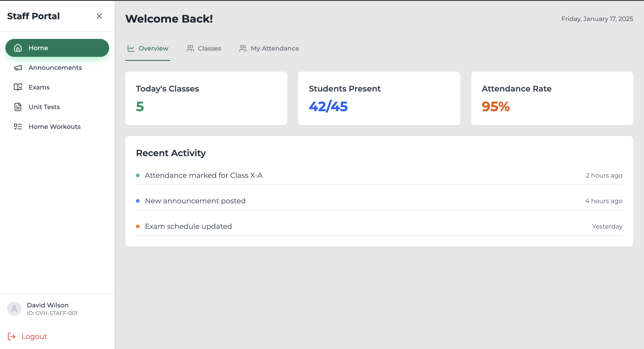Click the Announcements megaphone icon
This screenshot has height=349, width=644.
pos(18,68)
